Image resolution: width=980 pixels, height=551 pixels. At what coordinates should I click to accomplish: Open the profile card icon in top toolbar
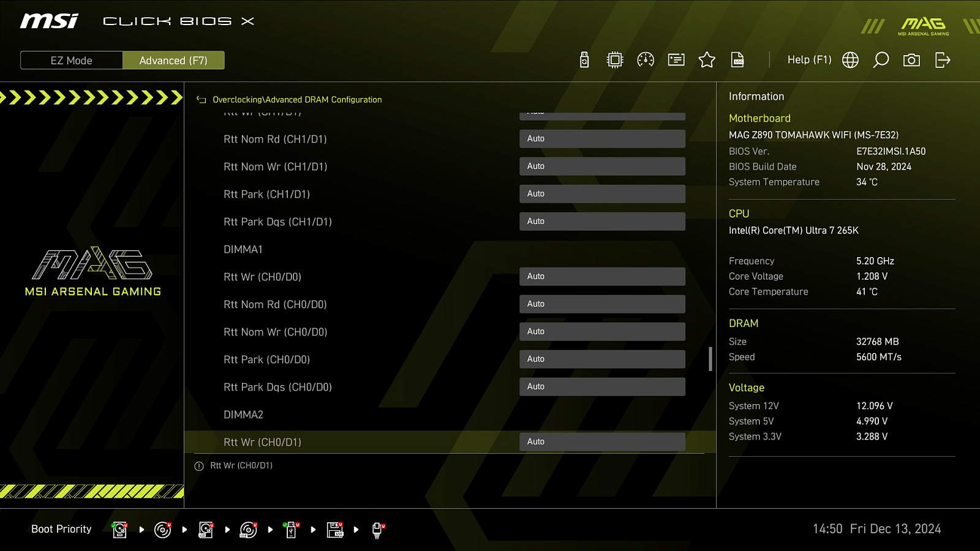(676, 60)
